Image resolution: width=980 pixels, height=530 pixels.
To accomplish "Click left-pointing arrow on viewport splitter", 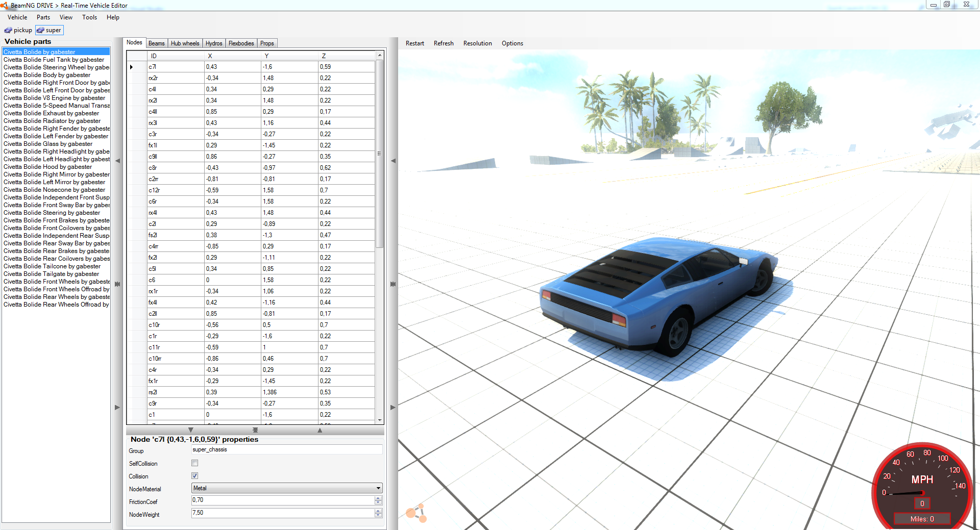I will 393,161.
